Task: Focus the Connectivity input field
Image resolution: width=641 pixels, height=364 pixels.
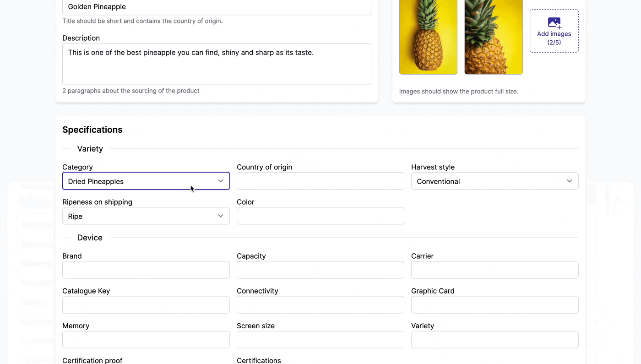Action: pos(320,305)
